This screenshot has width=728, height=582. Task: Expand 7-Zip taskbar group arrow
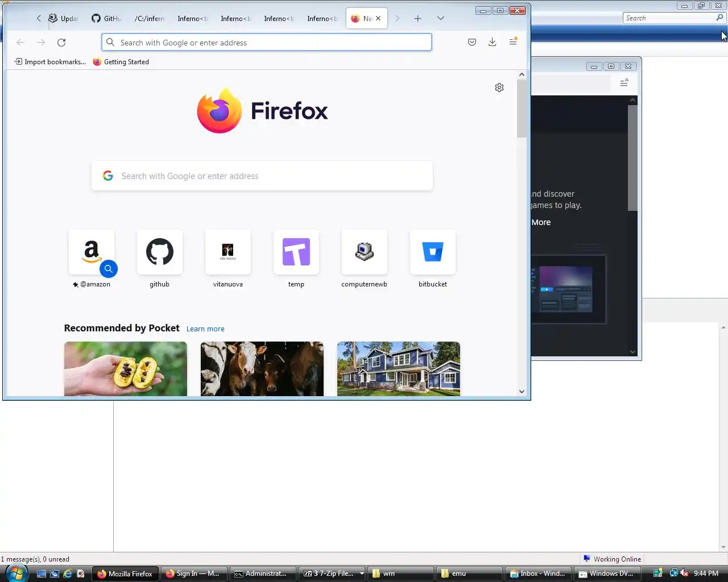point(362,573)
